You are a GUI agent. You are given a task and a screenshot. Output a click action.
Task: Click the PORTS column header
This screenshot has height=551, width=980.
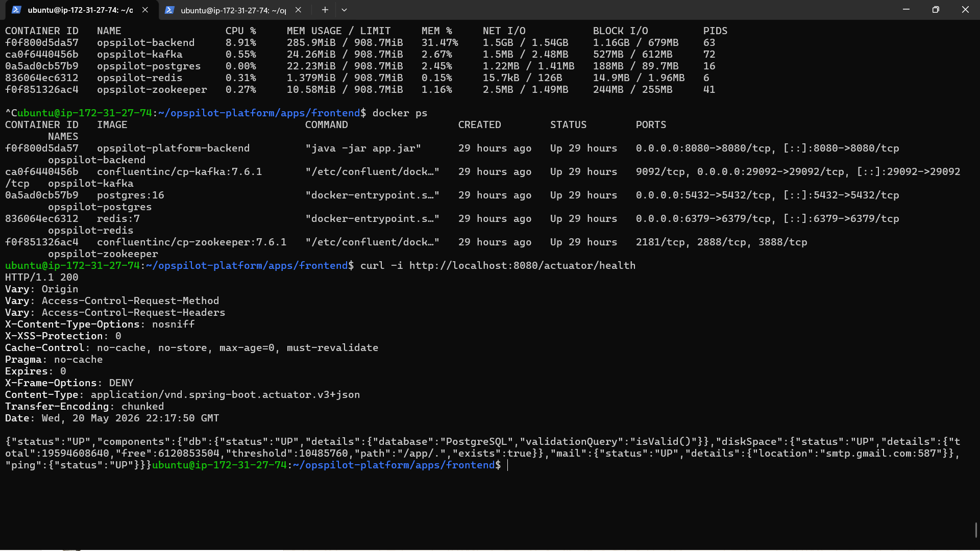pyautogui.click(x=651, y=125)
